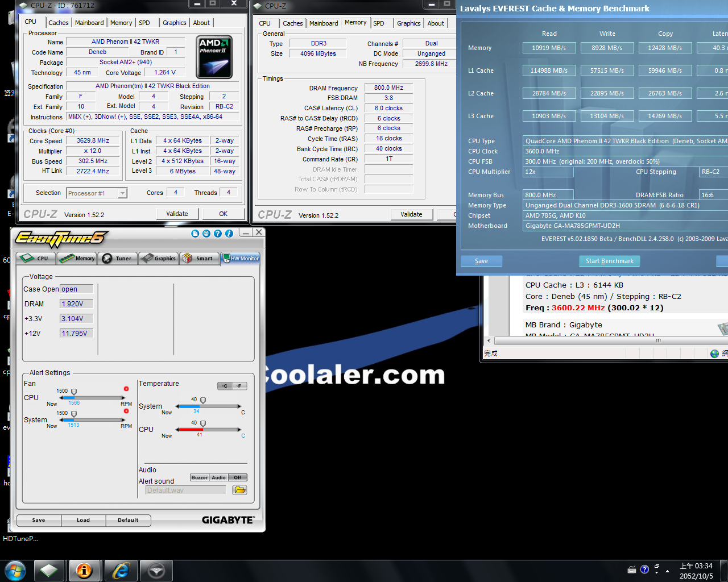Click the info icon in EasyTune6 header
Image resolution: width=728 pixels, height=582 pixels.
point(229,234)
